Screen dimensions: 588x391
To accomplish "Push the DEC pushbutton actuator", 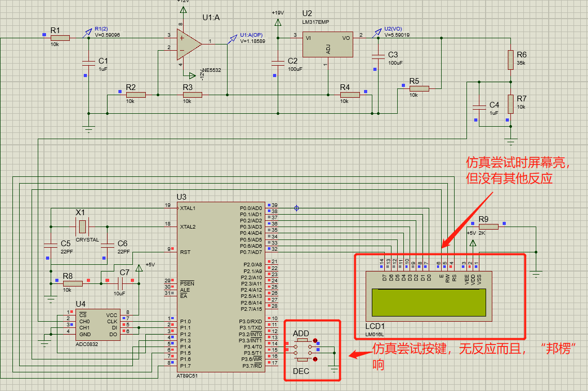I will [302, 359].
